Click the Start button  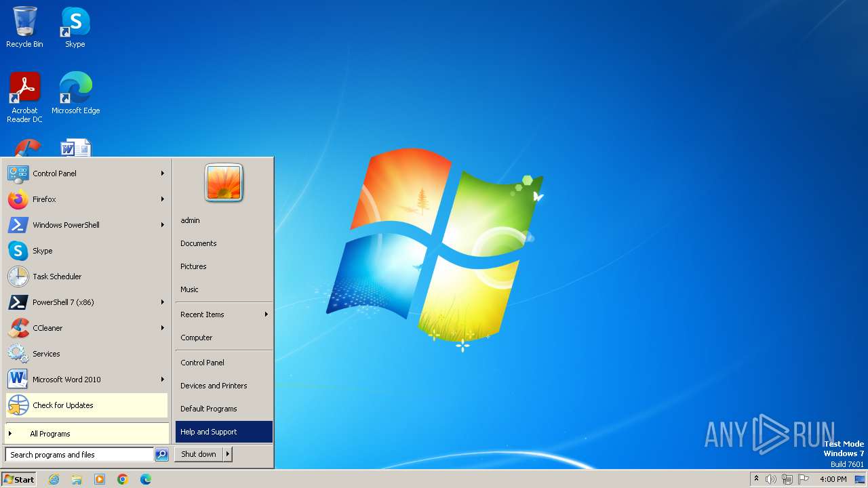click(19, 479)
